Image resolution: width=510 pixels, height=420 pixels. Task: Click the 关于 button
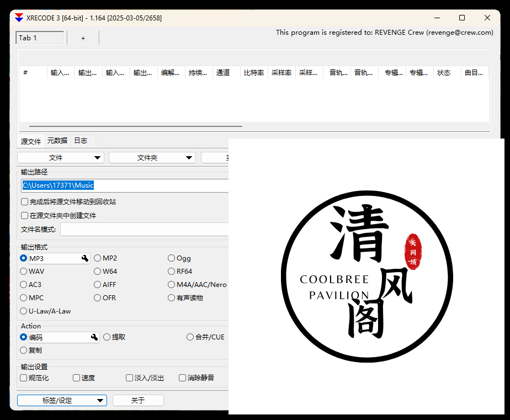(138, 401)
